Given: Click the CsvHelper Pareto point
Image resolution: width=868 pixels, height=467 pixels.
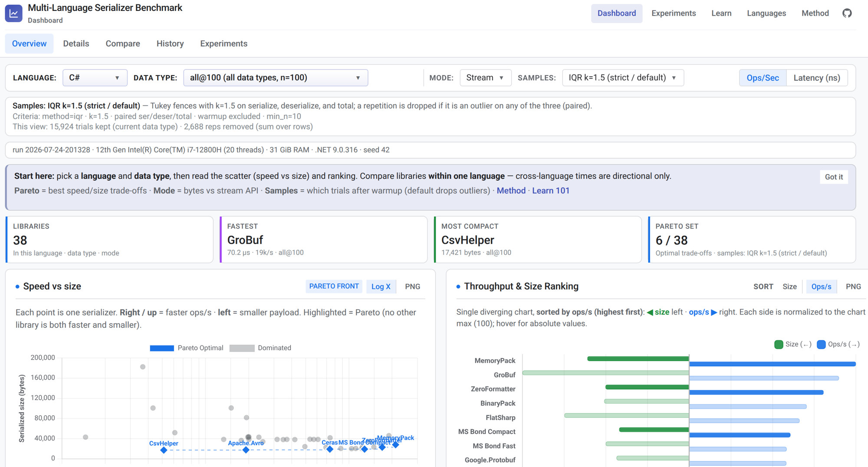Looking at the screenshot, I should (164, 450).
